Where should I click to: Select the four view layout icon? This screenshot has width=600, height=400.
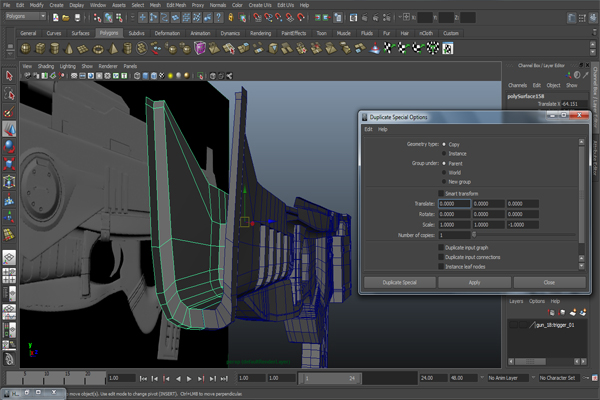tap(9, 275)
